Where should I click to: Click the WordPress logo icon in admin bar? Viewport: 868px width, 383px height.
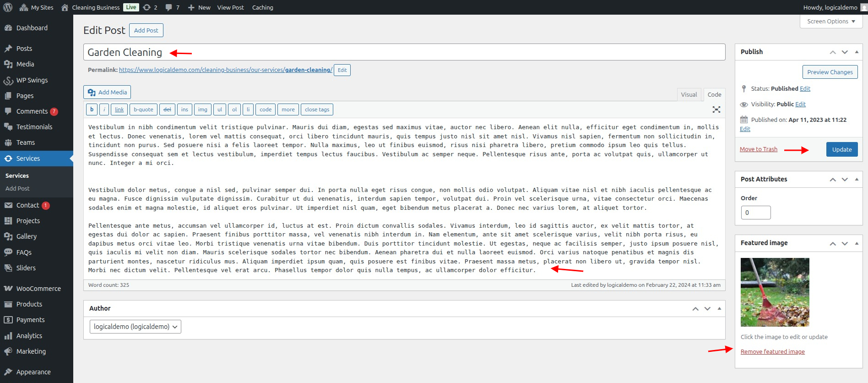8,7
